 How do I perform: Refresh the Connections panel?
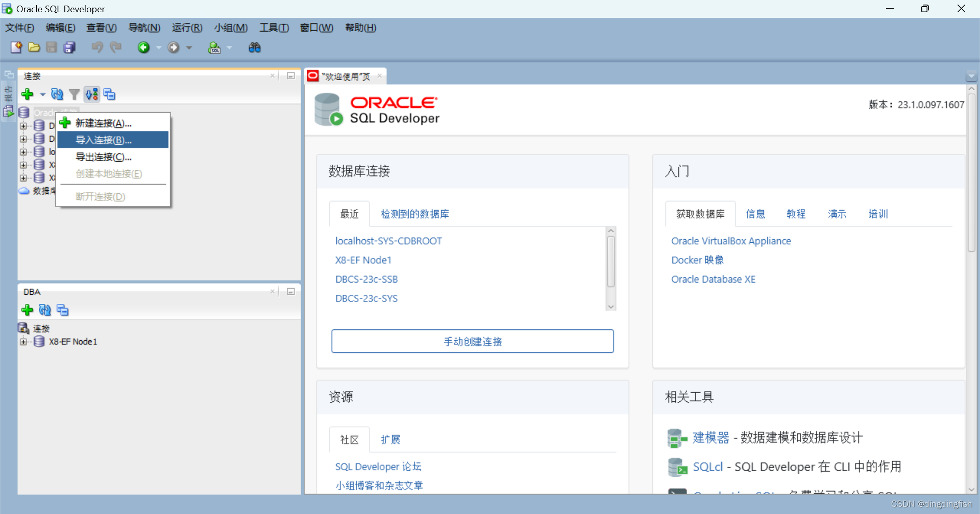click(57, 94)
